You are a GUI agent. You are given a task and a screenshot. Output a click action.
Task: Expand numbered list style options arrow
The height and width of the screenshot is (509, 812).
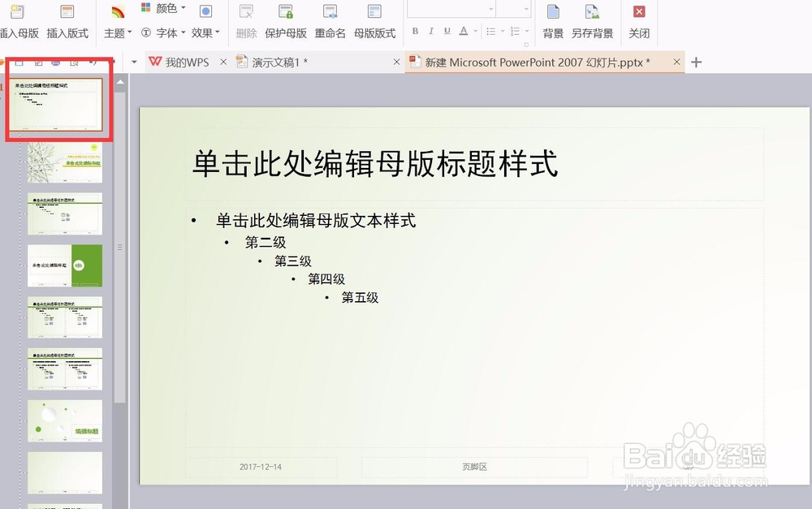click(x=527, y=32)
